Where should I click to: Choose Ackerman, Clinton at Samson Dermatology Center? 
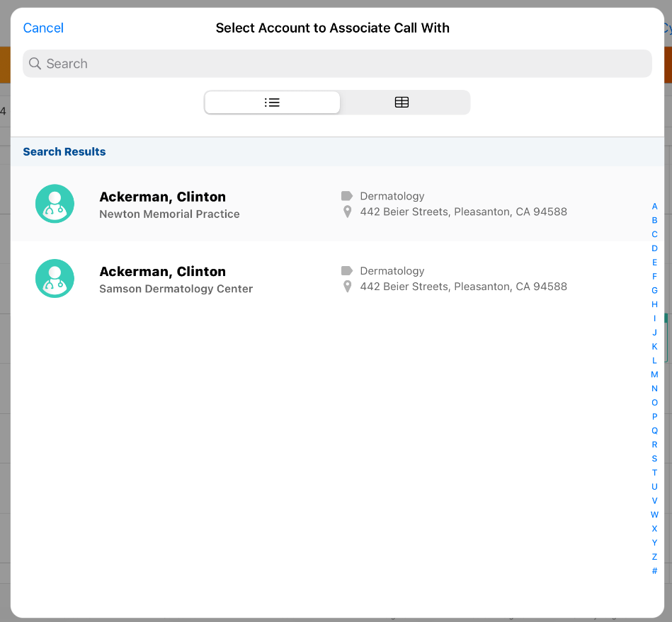click(x=162, y=272)
